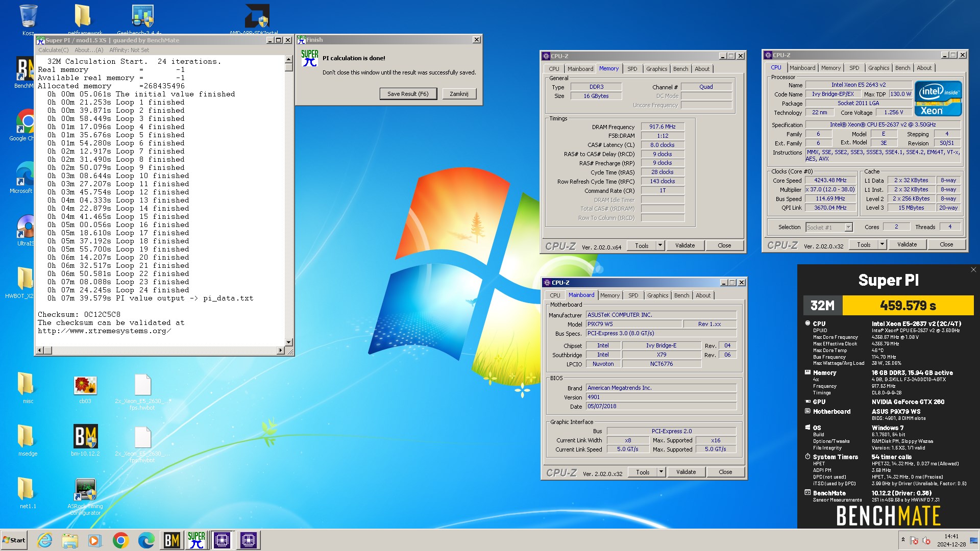Screen dimensions: 980x551
Task: Switch to Super PI in the taskbar
Action: (197, 540)
